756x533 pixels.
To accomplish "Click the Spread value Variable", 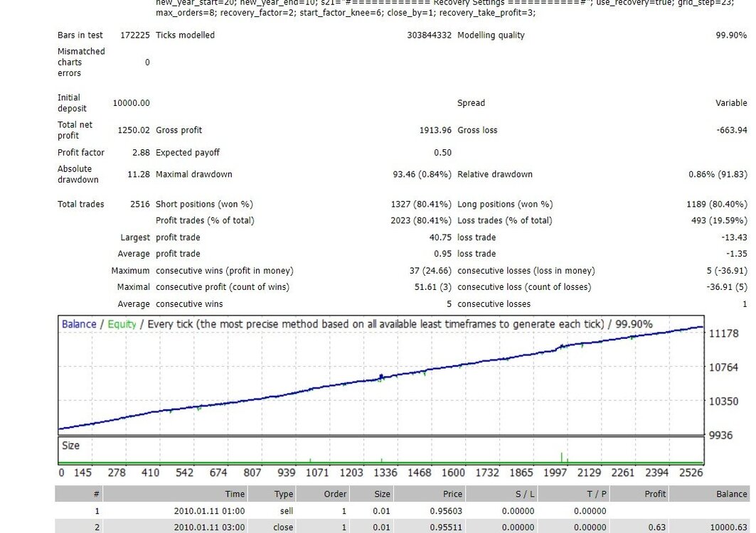I will 731,103.
